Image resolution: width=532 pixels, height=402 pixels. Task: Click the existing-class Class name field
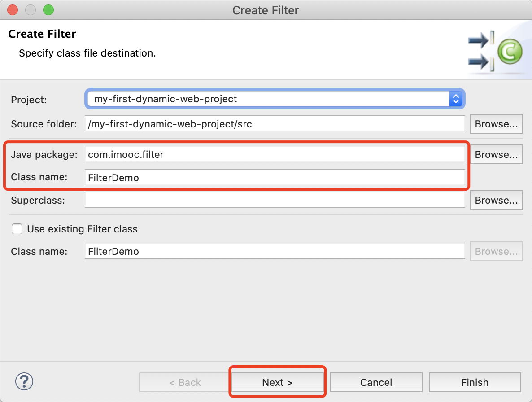275,251
